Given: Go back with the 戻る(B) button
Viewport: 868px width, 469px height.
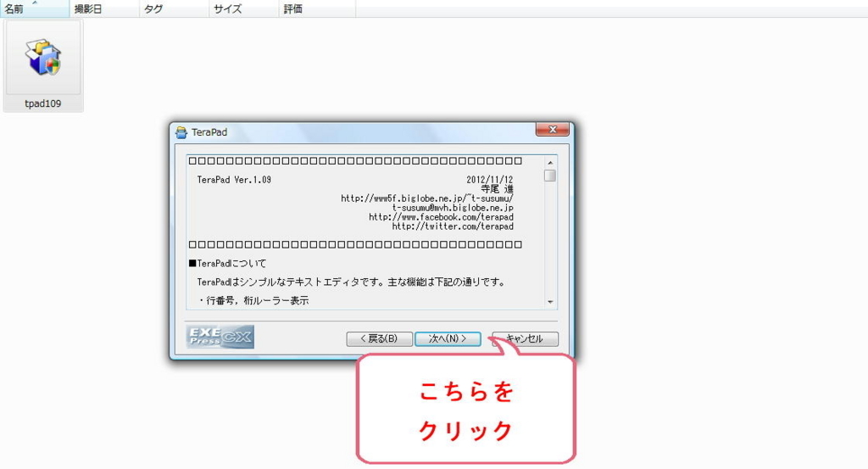Looking at the screenshot, I should (379, 338).
